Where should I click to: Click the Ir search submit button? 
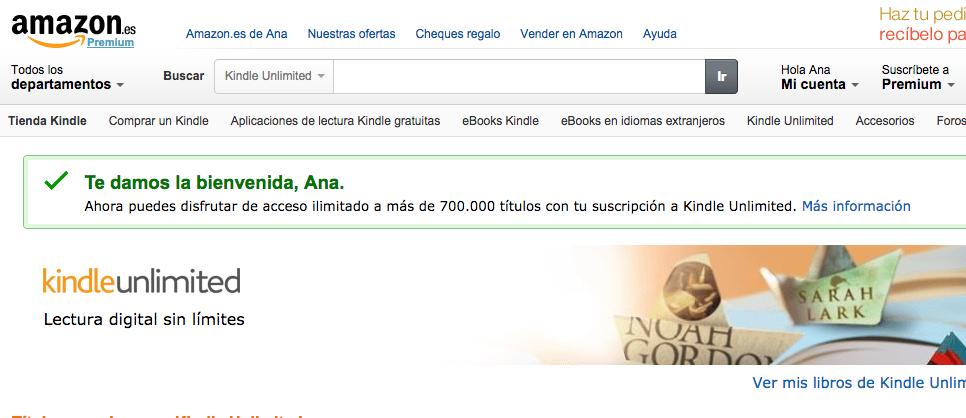721,76
